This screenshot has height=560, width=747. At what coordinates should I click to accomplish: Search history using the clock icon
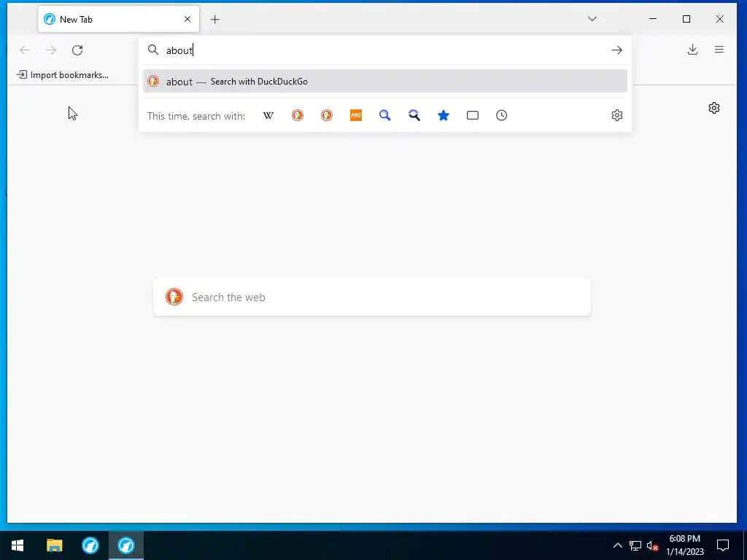(502, 115)
